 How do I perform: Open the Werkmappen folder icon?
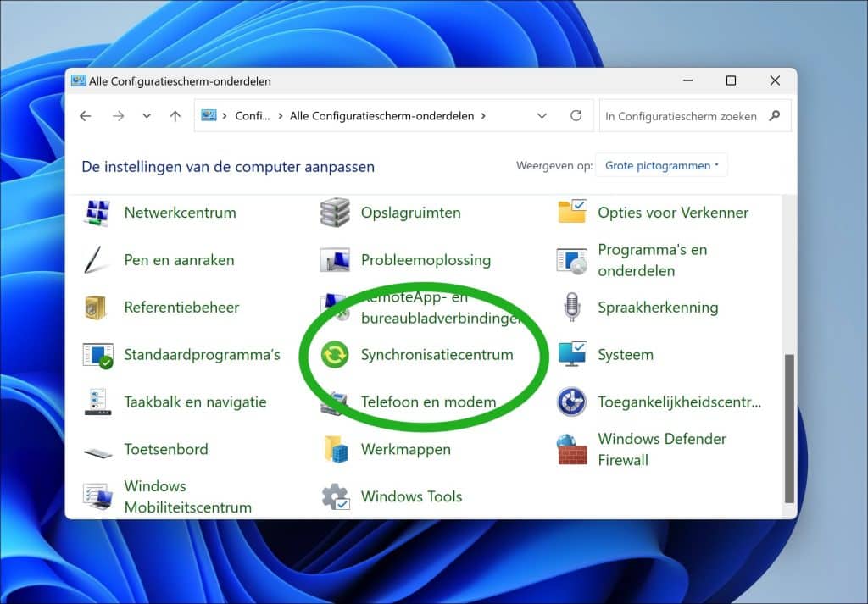point(336,449)
